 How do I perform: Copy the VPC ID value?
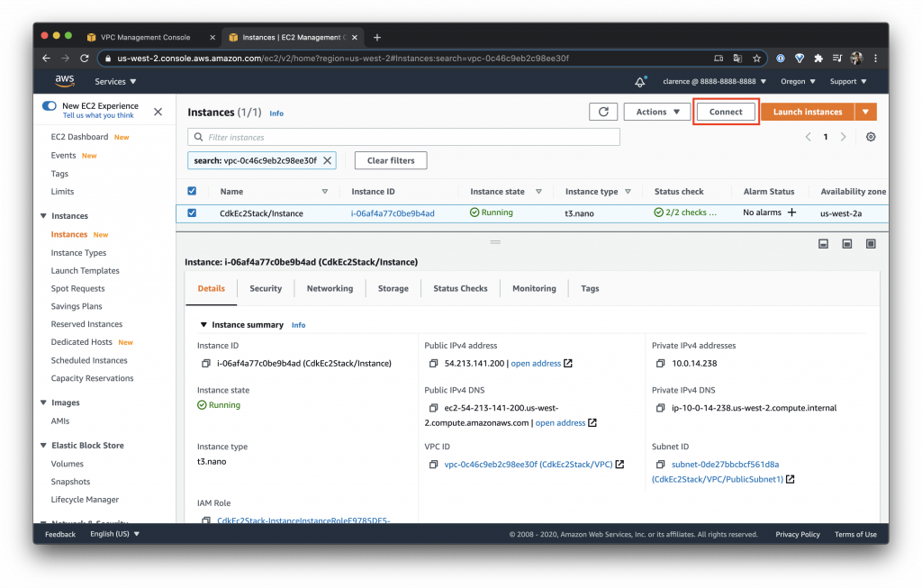(x=433, y=464)
